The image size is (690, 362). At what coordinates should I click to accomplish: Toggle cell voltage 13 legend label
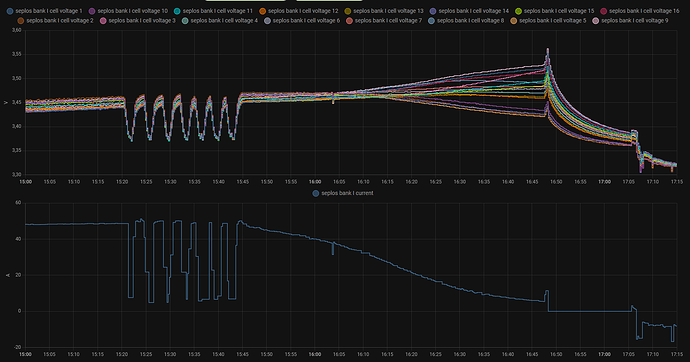click(x=388, y=11)
